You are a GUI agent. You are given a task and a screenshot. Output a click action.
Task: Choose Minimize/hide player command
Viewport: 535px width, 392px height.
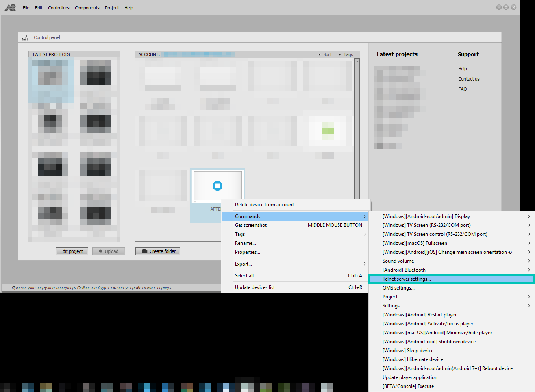point(451,333)
